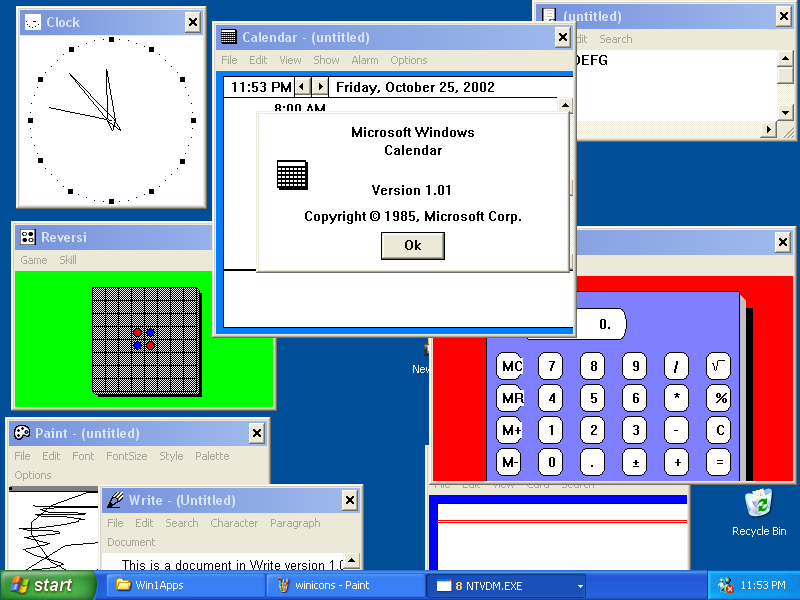Click the Notepad vertical scrollbar down arrow
Image resolution: width=800 pixels, height=600 pixels.
coord(786,112)
